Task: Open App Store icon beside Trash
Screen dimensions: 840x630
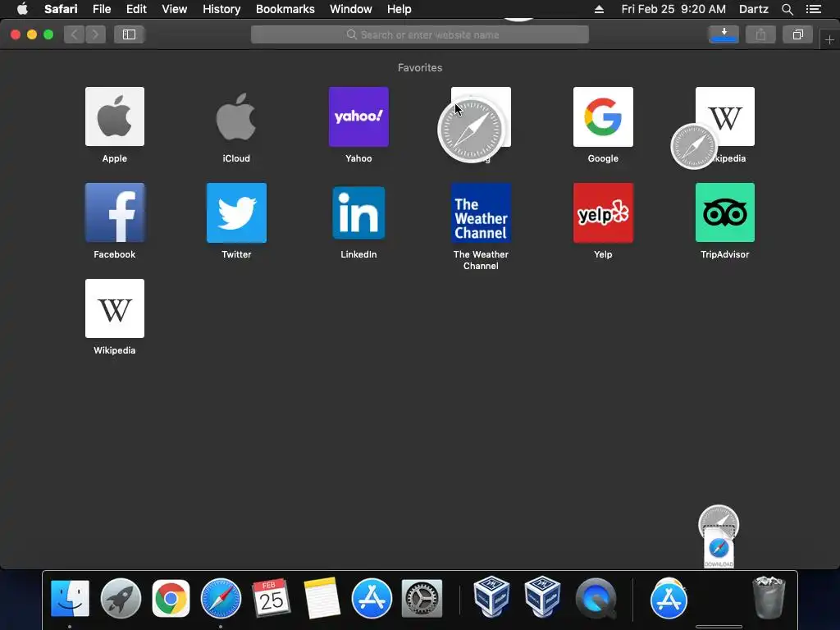Action: coord(668,598)
